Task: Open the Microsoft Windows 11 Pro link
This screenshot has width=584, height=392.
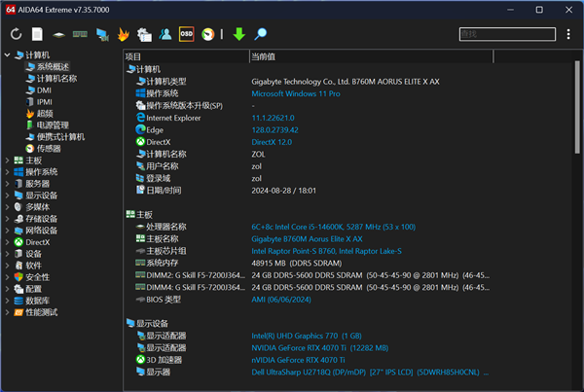Action: click(296, 93)
